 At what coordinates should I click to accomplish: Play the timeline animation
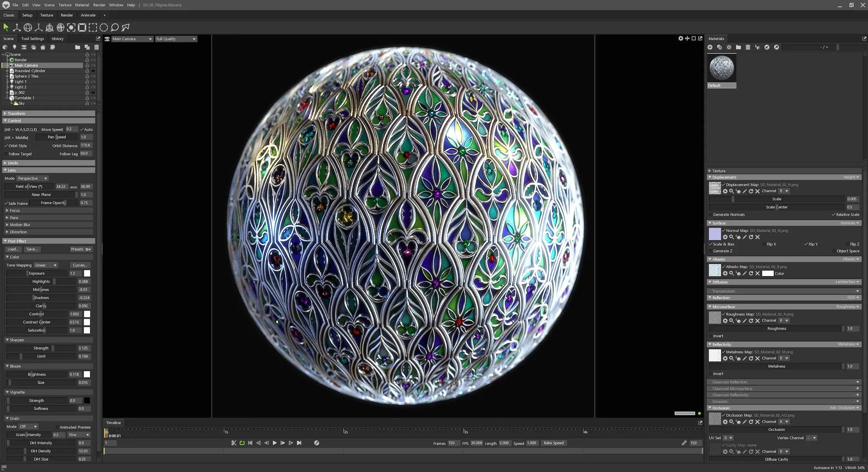coord(275,443)
